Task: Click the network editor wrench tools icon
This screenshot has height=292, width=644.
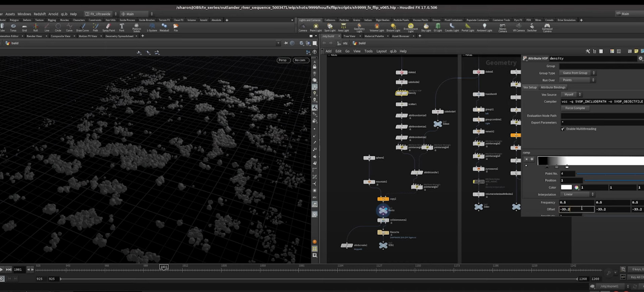Action: click(588, 51)
